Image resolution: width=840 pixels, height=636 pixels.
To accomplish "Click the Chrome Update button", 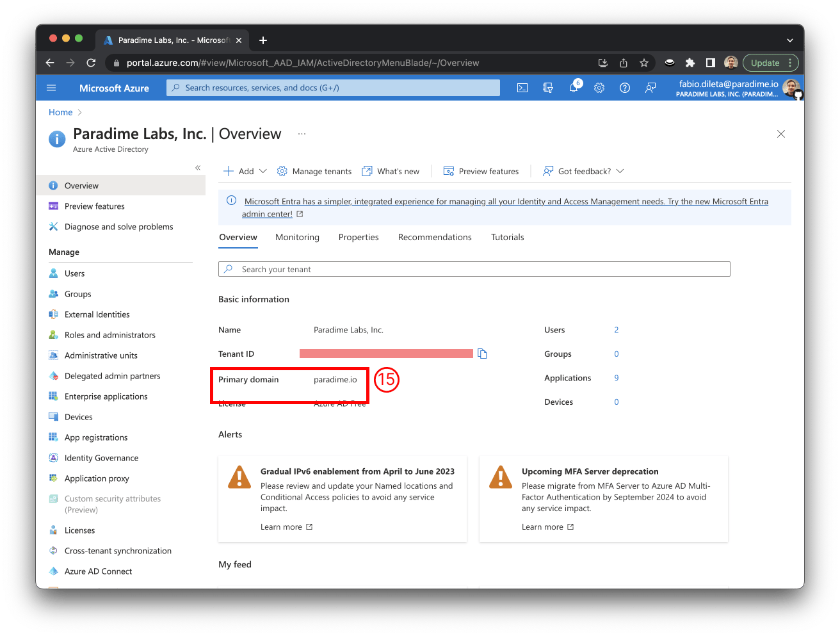I will [x=771, y=63].
